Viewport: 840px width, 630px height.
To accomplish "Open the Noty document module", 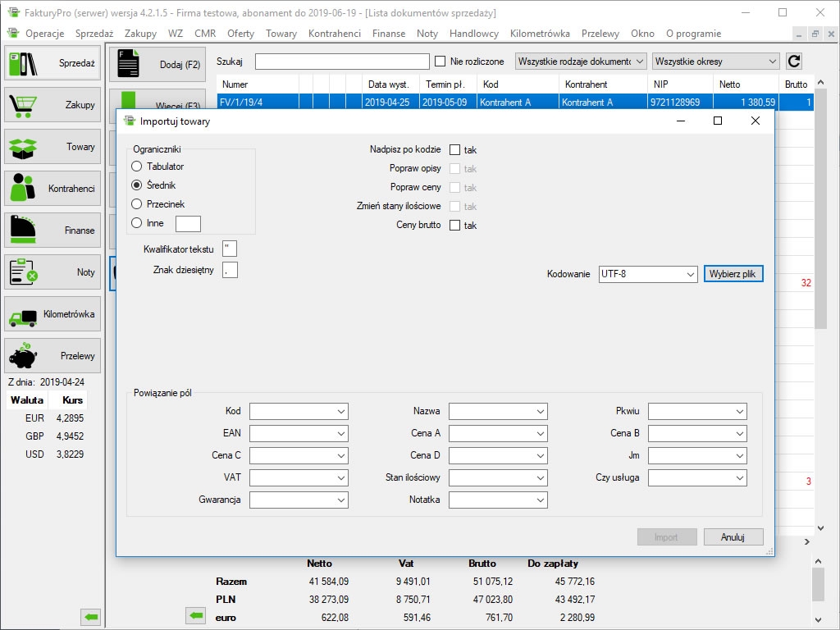I will tap(52, 272).
